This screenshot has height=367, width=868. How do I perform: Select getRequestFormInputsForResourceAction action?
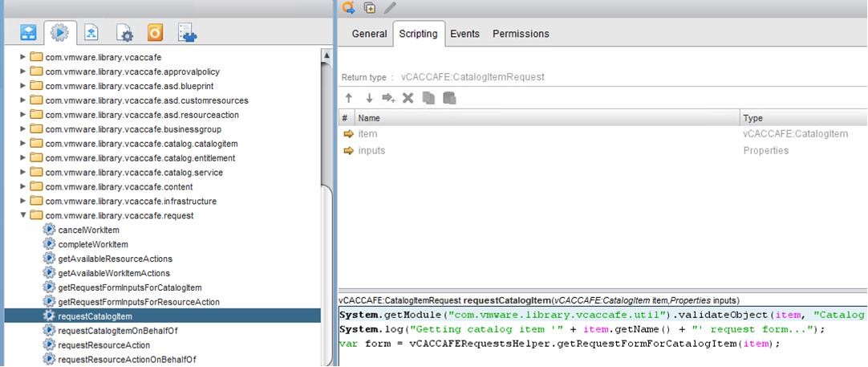point(139,302)
